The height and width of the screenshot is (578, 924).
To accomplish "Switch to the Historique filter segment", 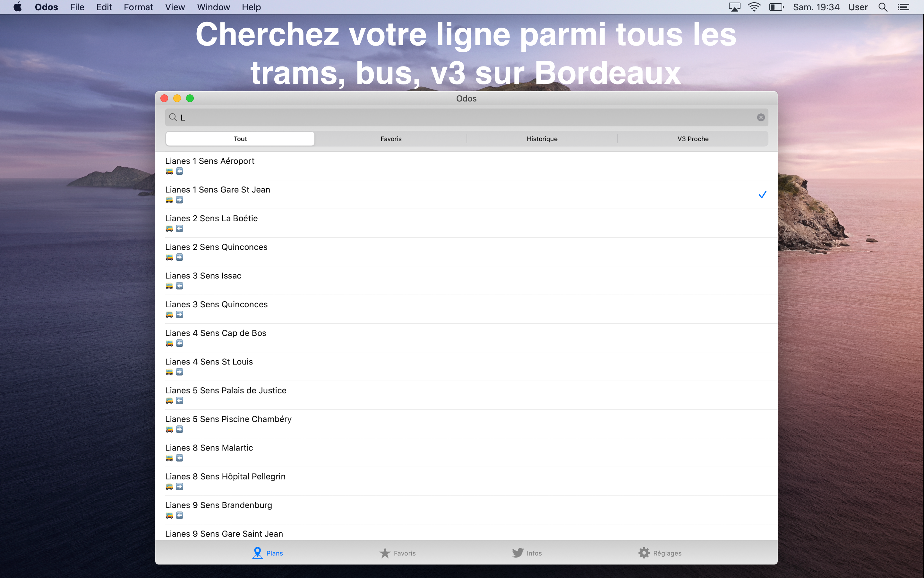I will [x=542, y=139].
